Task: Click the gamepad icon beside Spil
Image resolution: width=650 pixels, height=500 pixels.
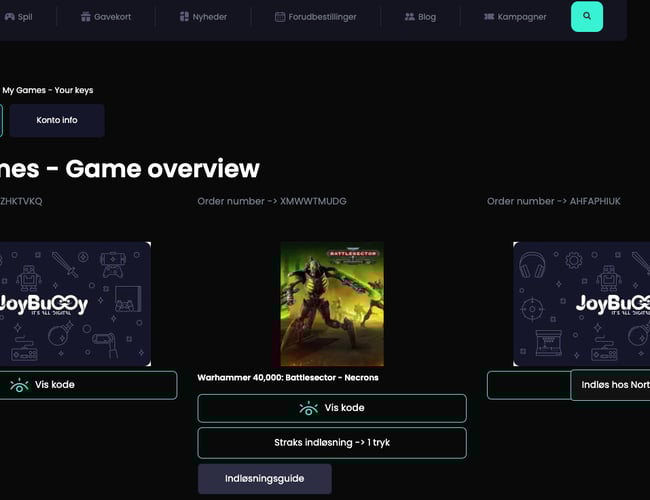Action: (9, 17)
